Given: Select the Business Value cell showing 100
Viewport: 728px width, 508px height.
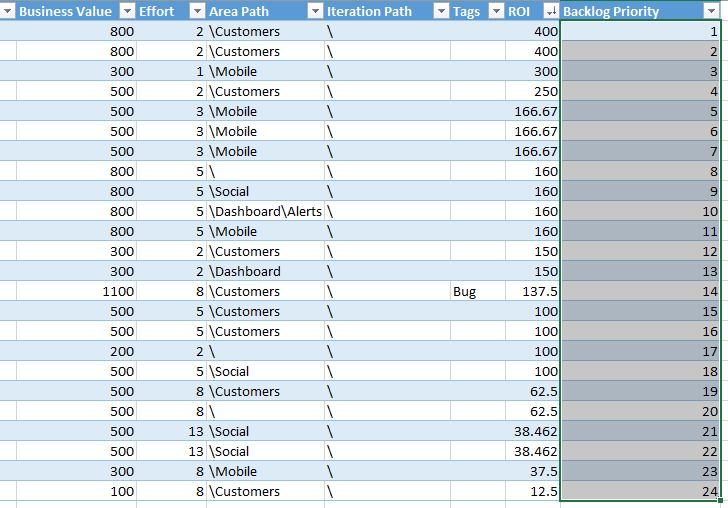Looking at the screenshot, I should (76, 491).
